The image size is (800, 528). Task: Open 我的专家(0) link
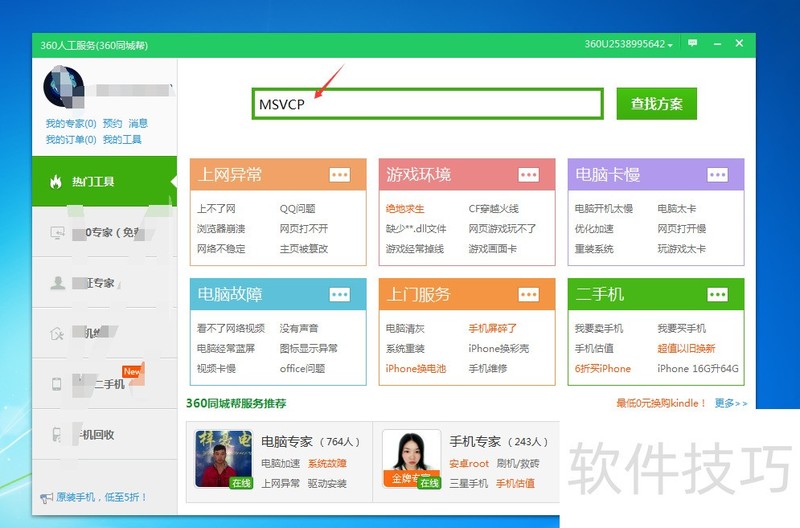[x=71, y=123]
